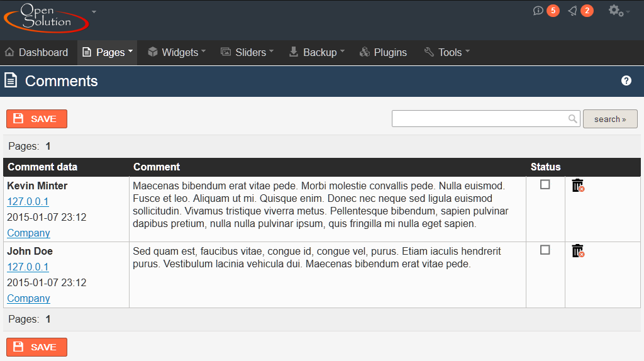Click the Open Solution logo
This screenshot has width=644, height=361.
point(47,17)
